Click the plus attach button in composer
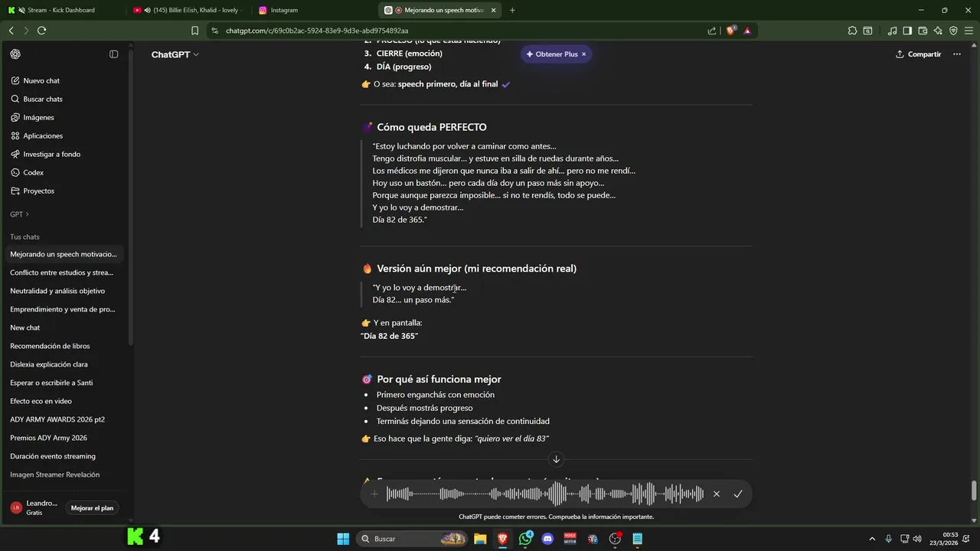This screenshot has width=980, height=551. tap(374, 494)
